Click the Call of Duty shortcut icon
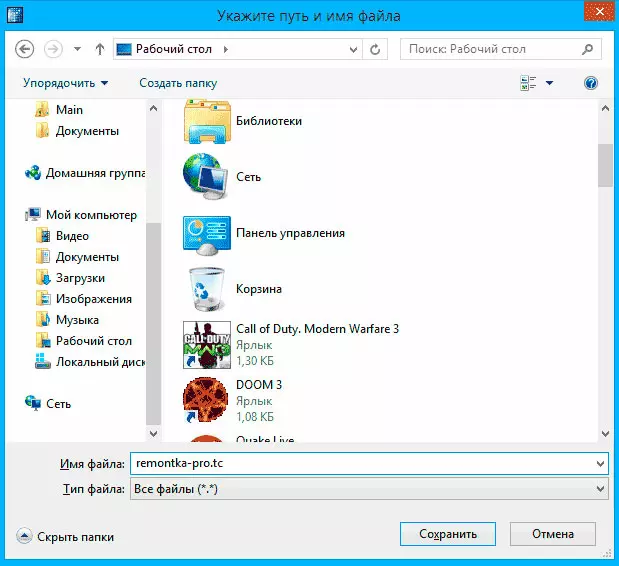The width and height of the screenshot is (619, 566). [x=206, y=345]
